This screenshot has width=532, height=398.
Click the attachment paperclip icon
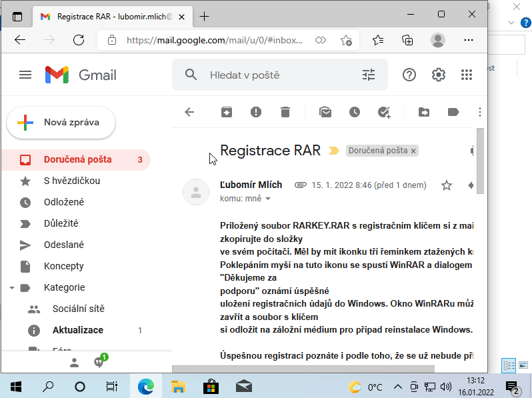click(x=300, y=185)
